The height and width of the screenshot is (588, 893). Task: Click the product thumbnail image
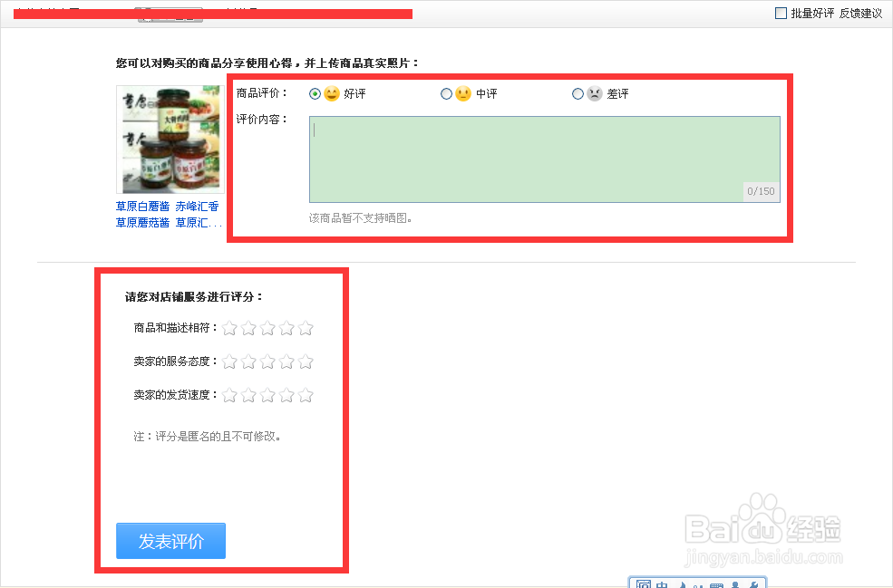[x=169, y=138]
